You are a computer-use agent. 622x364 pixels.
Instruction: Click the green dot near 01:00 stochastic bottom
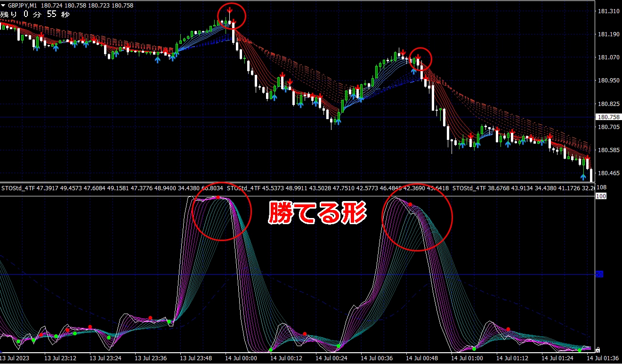tap(474, 349)
